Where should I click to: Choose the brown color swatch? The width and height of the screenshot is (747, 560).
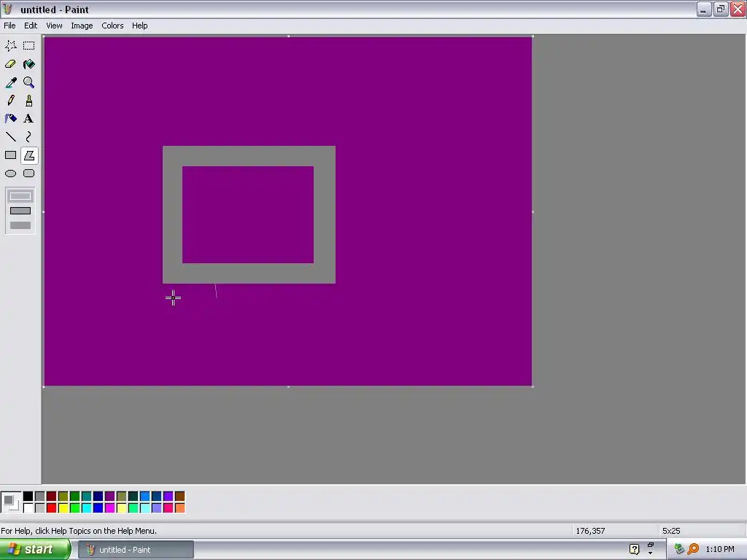point(180,497)
